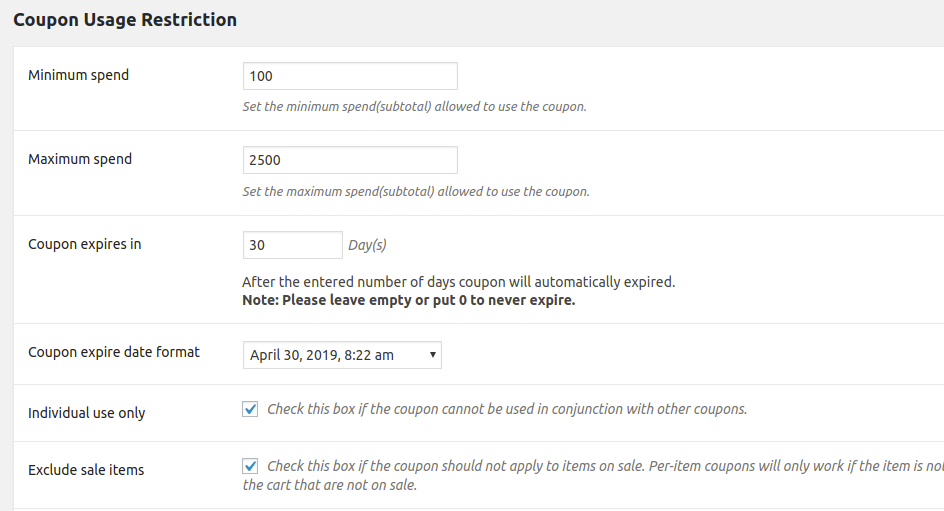Click the bold never-expire note text
The height and width of the screenshot is (511, 944).
coord(408,300)
